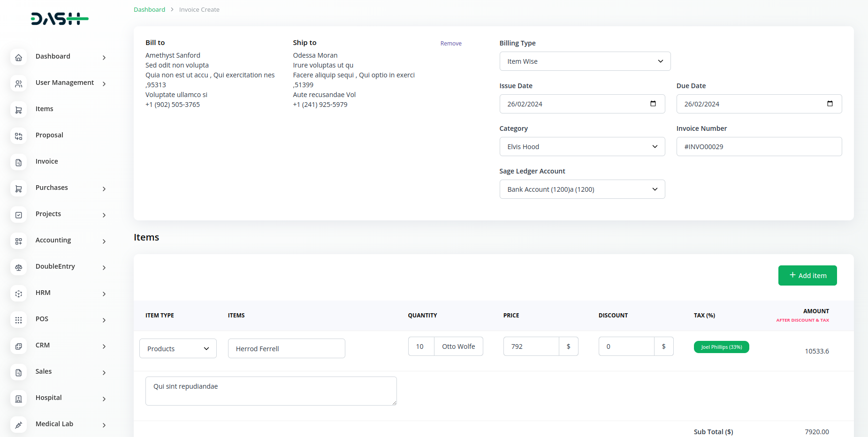Image resolution: width=868 pixels, height=437 pixels.
Task: Click the Hospital building icon
Action: (19, 399)
